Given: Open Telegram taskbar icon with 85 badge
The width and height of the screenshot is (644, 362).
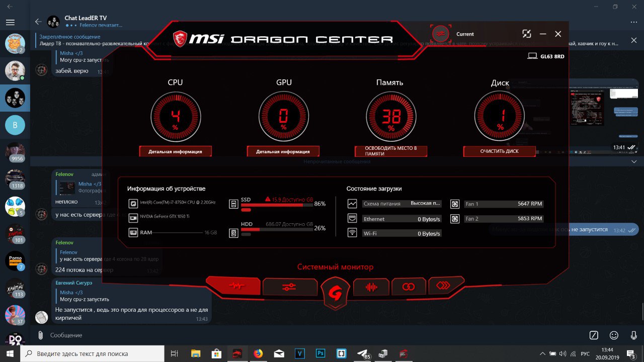Looking at the screenshot, I should 363,354.
